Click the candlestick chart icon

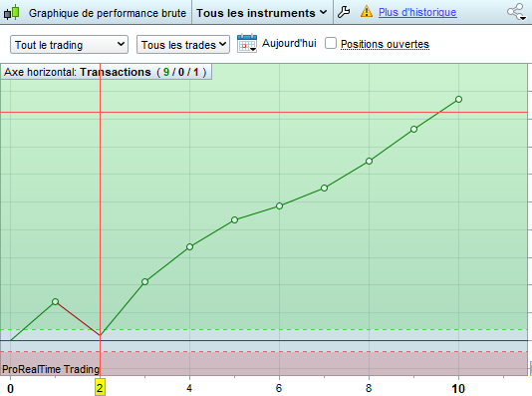tap(11, 13)
